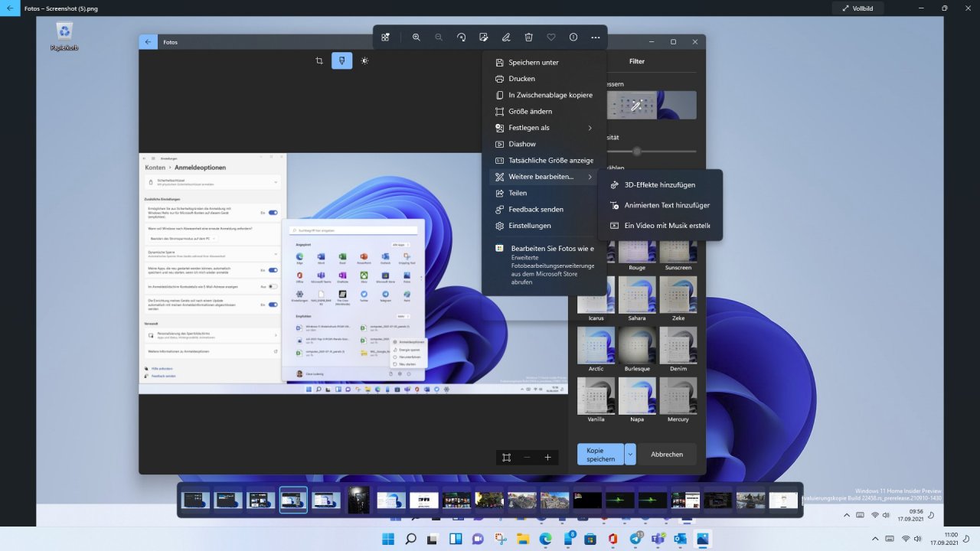Choose 'Speichern unter' from the menu
This screenshot has width=980, height=551.
click(x=544, y=63)
